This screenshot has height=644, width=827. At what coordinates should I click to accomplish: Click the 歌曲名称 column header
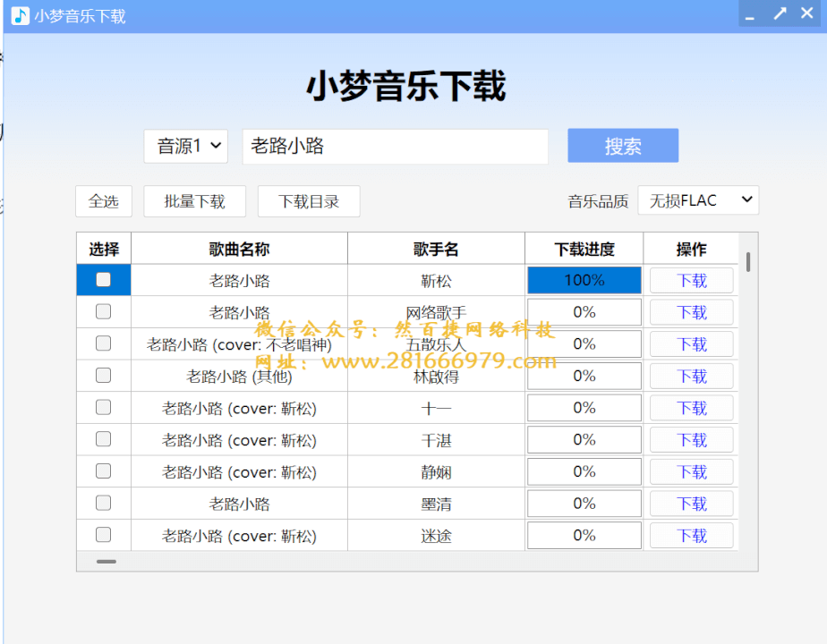[x=238, y=248]
